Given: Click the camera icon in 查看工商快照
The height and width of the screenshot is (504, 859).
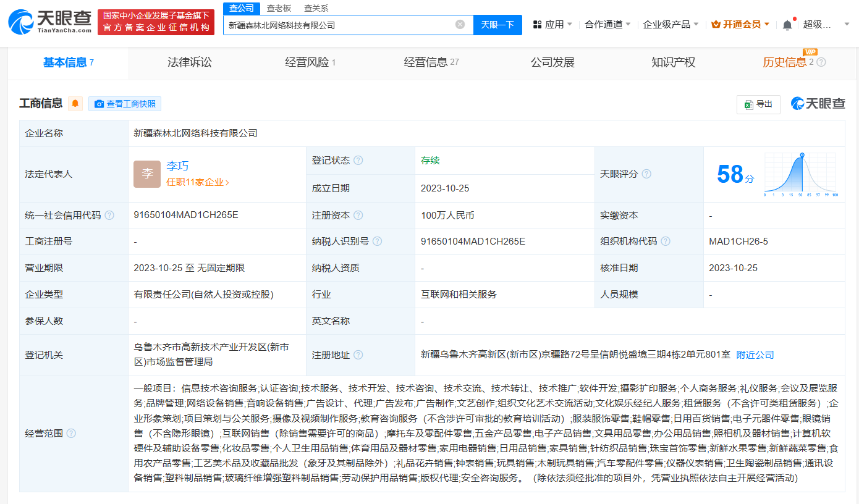Looking at the screenshot, I should click(98, 103).
